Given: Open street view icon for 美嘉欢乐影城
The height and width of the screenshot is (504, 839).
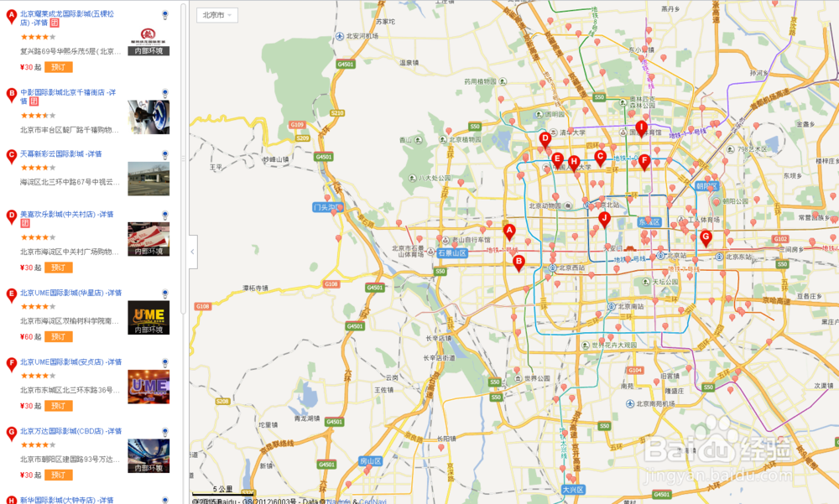Looking at the screenshot, I should coord(164,215).
